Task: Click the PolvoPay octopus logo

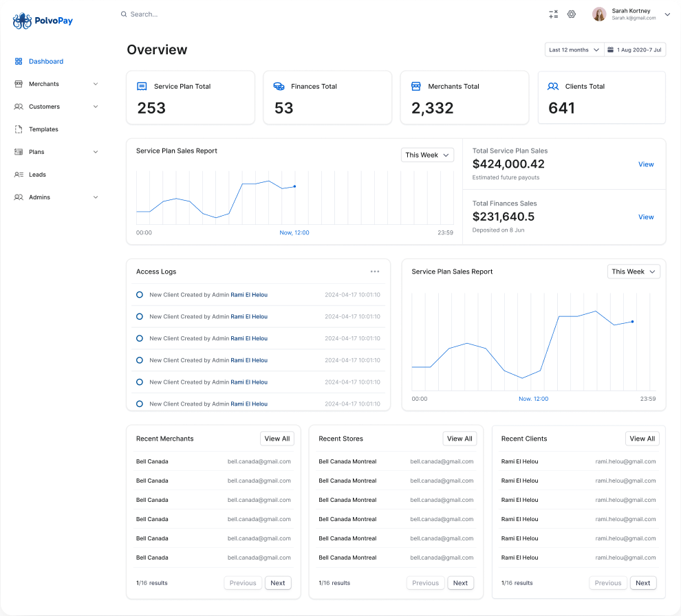Action: click(23, 21)
